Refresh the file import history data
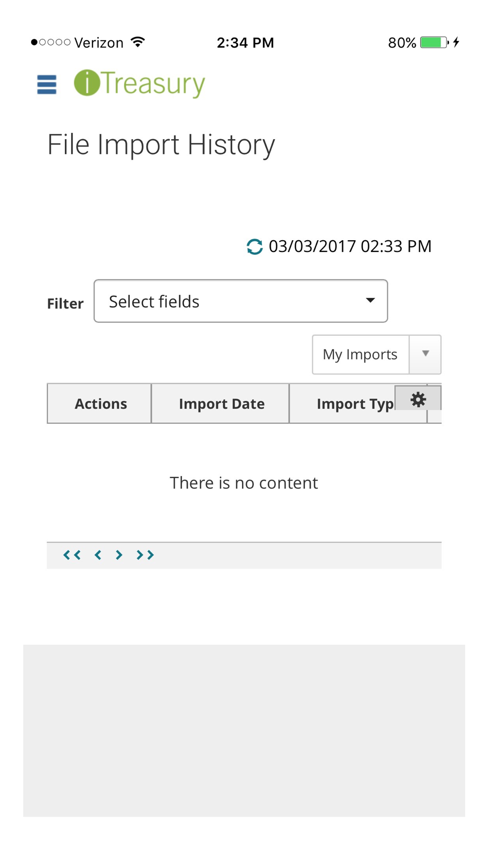 254,247
